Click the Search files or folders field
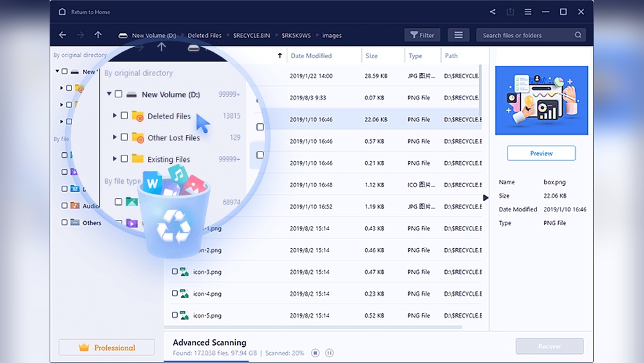644x363 pixels. pyautogui.click(x=531, y=35)
